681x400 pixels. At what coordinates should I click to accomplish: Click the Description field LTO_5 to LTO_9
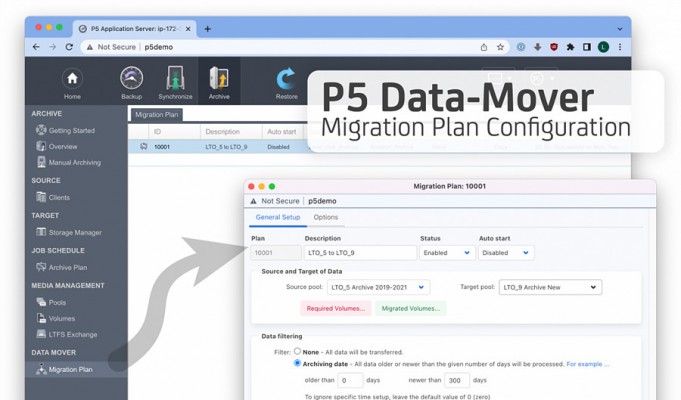[x=360, y=253]
